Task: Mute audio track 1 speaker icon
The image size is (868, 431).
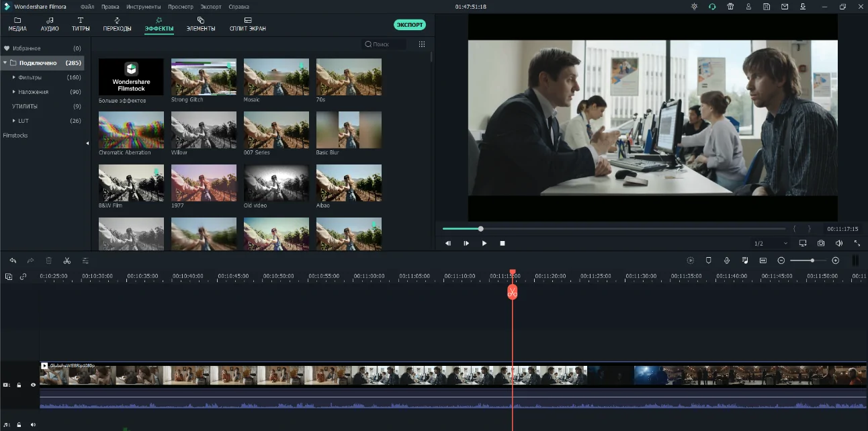Action: pyautogui.click(x=33, y=424)
